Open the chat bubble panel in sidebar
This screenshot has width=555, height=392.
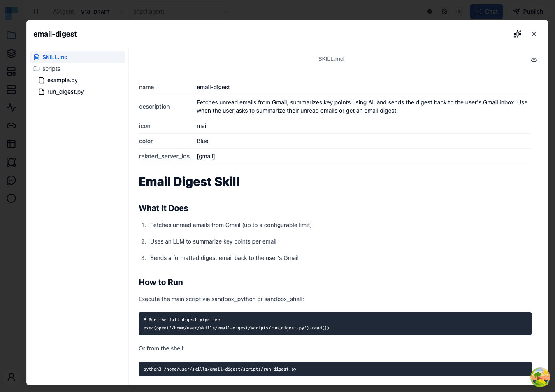click(x=11, y=180)
